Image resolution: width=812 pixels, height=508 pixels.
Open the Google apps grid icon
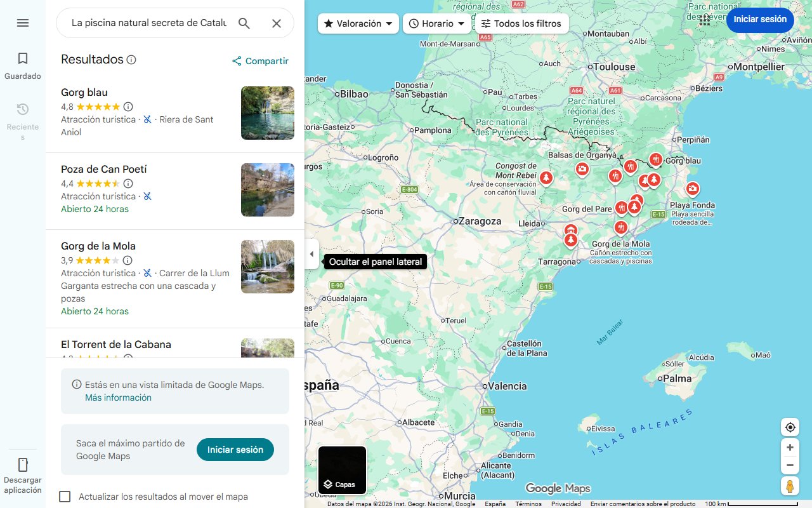pos(704,20)
